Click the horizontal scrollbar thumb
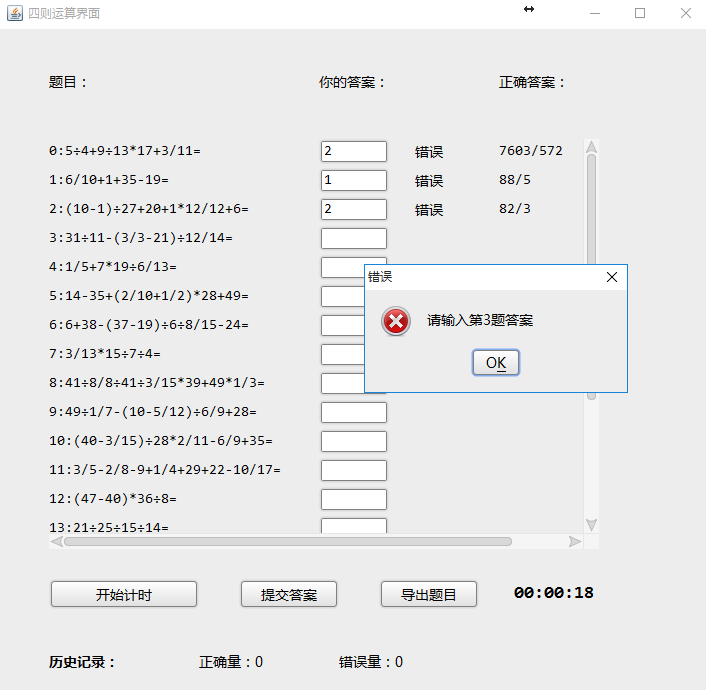 coord(288,541)
